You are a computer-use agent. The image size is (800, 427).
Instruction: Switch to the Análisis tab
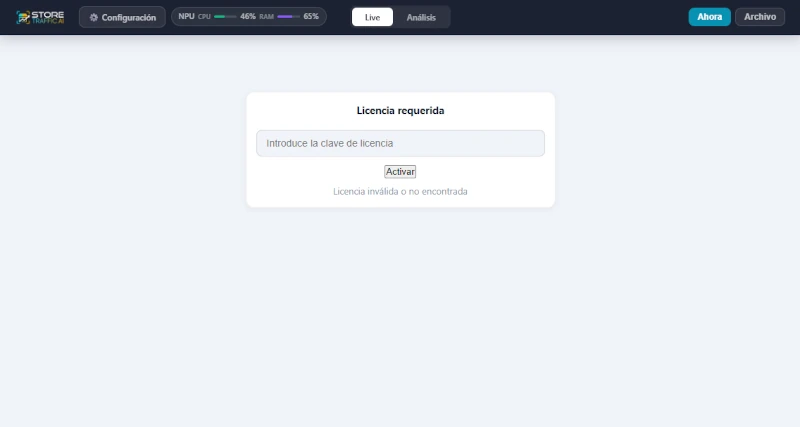(421, 17)
